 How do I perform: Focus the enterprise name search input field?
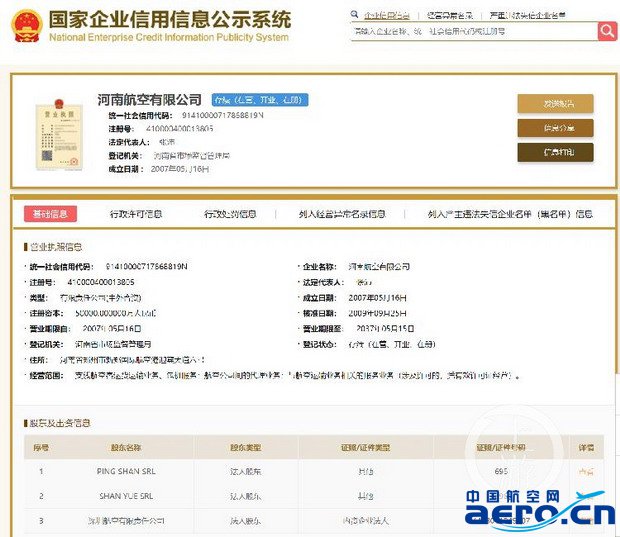[474, 31]
